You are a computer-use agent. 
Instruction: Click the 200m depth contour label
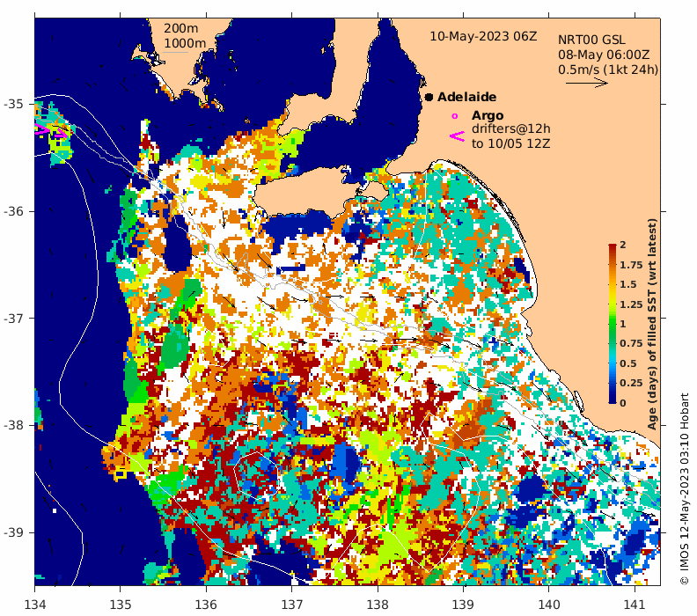(181, 28)
